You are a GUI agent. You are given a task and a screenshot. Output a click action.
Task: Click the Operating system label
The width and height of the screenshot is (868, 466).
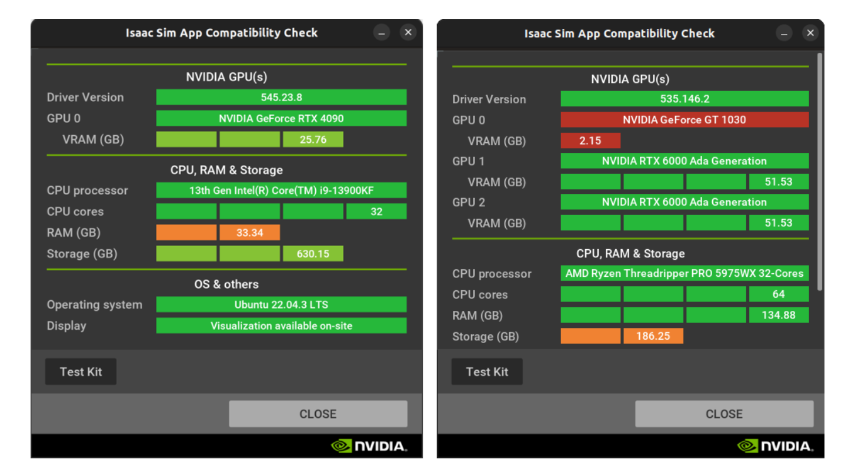tap(95, 305)
